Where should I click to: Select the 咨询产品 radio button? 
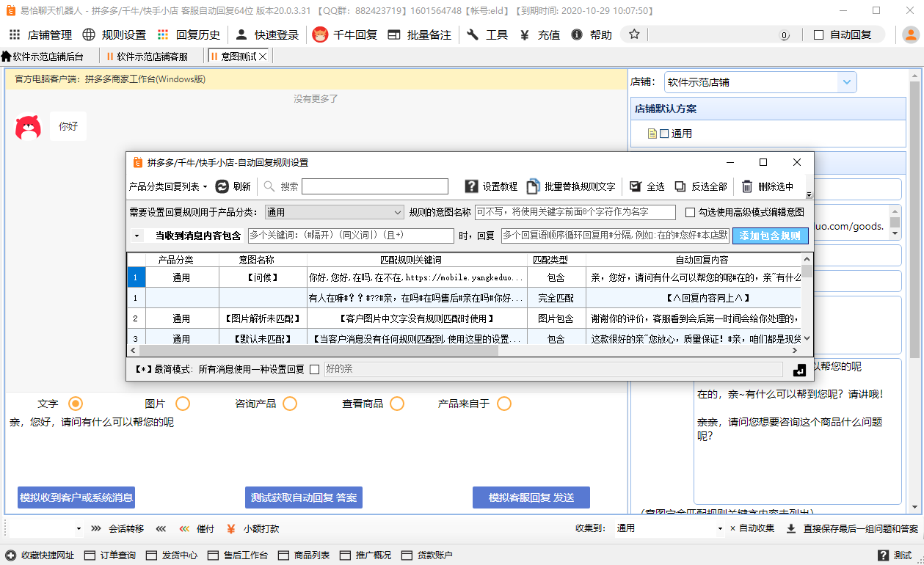[x=290, y=404]
